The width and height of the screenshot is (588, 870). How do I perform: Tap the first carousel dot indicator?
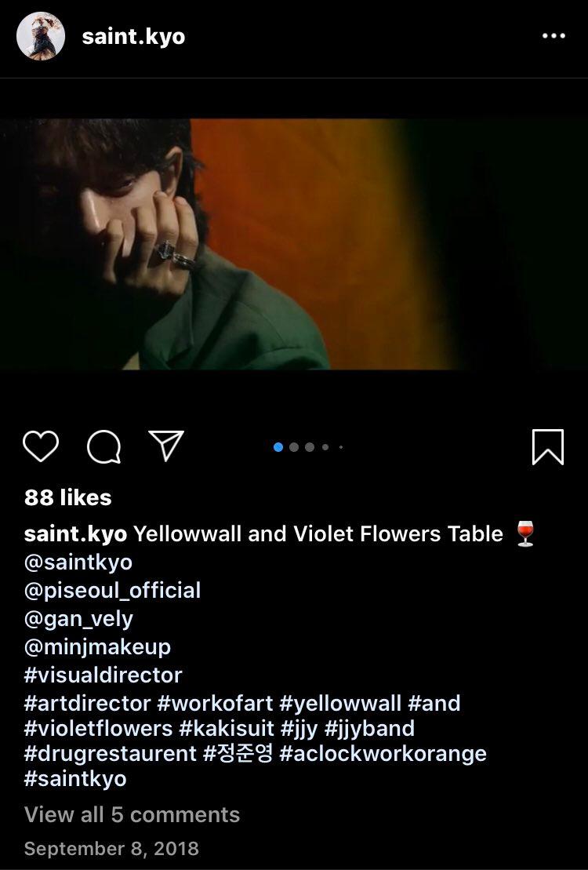[277, 446]
